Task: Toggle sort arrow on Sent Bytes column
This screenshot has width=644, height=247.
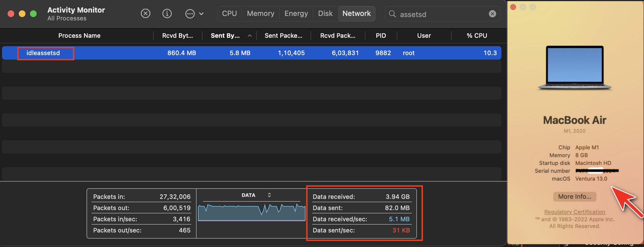Action: tap(250, 36)
